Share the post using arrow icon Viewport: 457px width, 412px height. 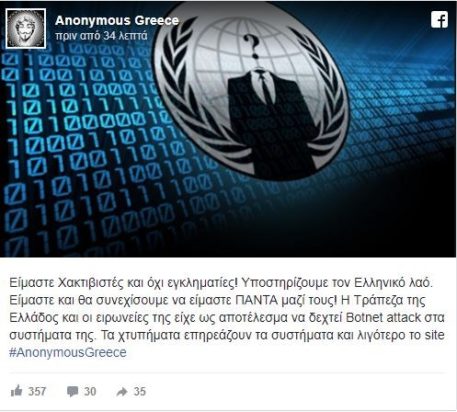click(122, 392)
